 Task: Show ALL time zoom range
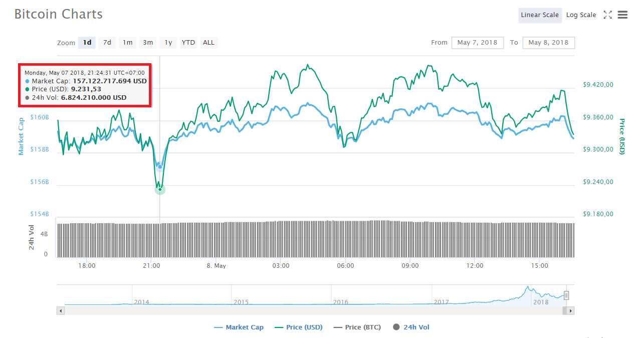[208, 43]
